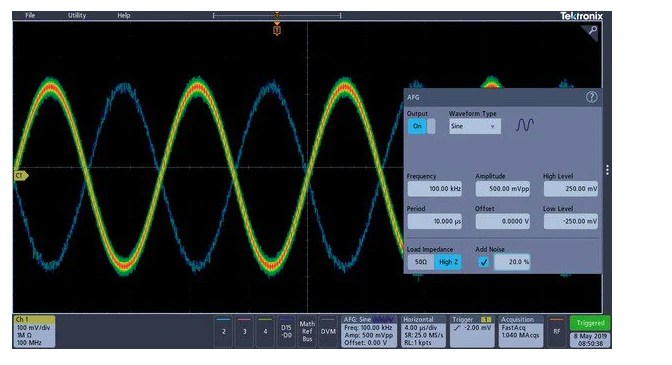Add channel 3 with its badge button
672x365 pixels.
tap(244, 331)
